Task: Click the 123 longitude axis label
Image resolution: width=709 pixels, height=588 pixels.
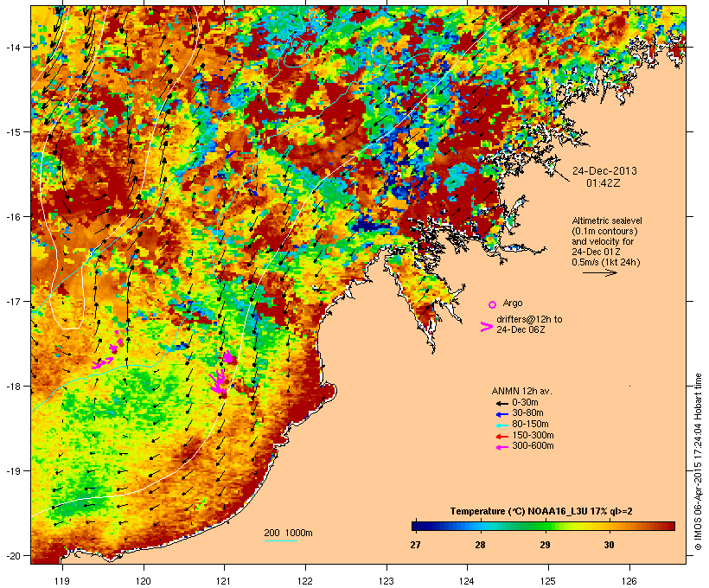Action: pos(386,581)
